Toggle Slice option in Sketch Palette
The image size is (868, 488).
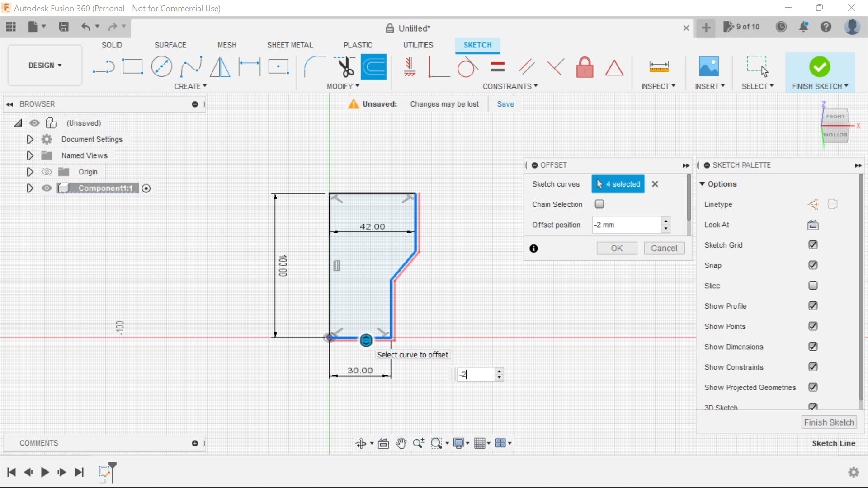click(x=812, y=286)
